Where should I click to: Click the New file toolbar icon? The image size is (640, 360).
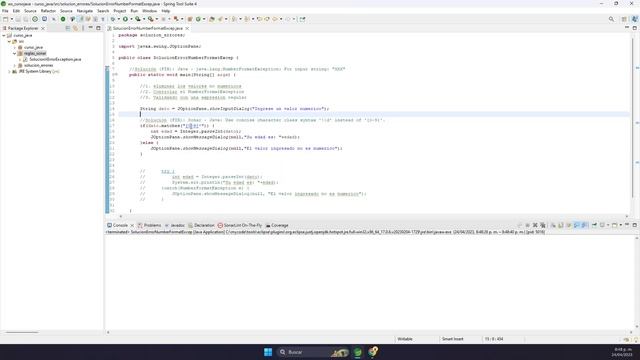pyautogui.click(x=5, y=19)
